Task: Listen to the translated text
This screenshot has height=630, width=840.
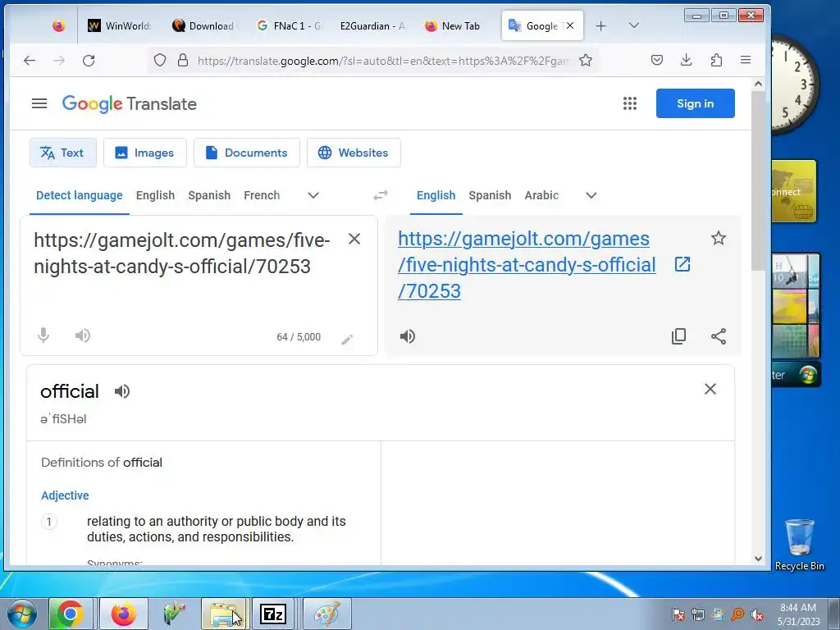Action: [407, 336]
